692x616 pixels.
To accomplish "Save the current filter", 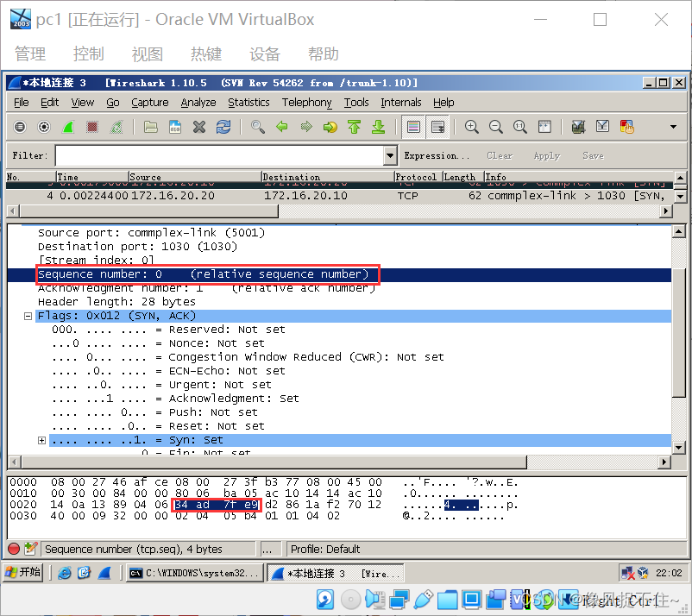I will click(593, 155).
